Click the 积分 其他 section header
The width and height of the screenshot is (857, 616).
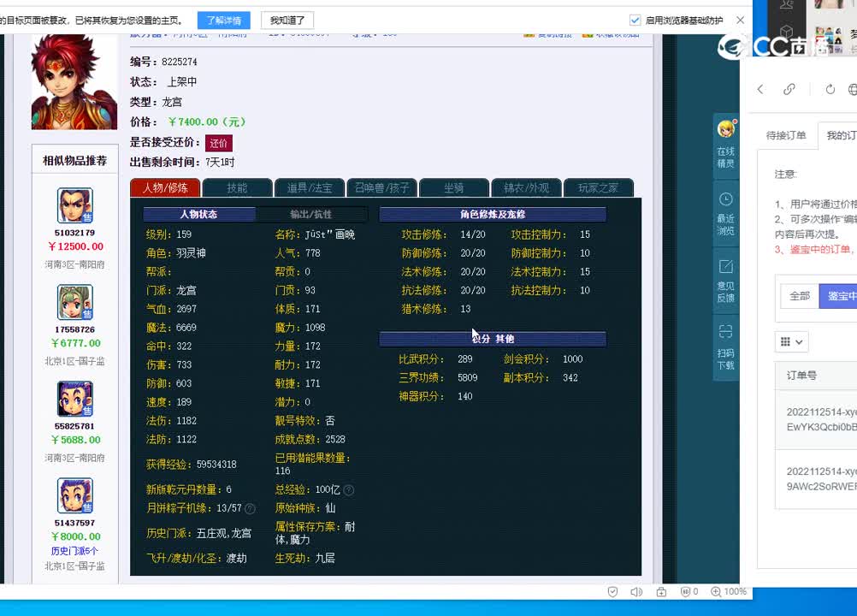click(493, 339)
